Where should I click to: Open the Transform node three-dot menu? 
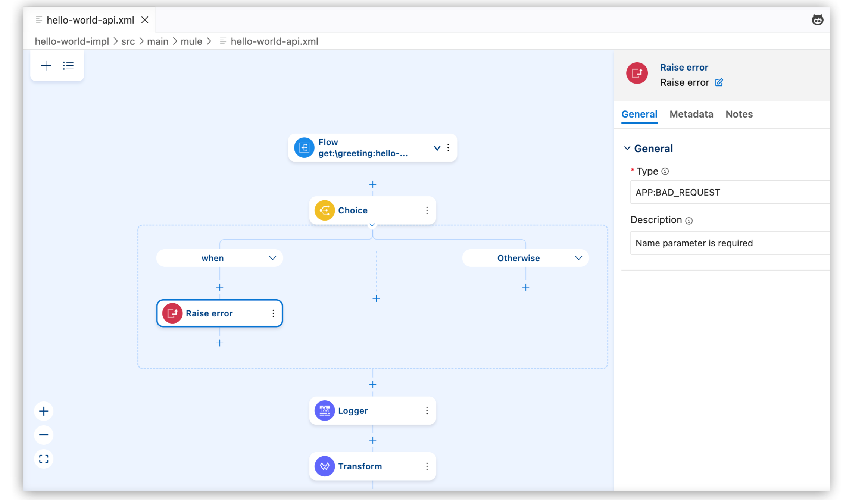(427, 466)
